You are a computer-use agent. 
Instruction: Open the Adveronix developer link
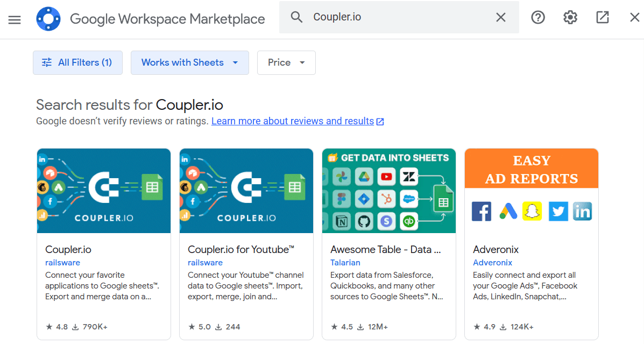[492, 263]
